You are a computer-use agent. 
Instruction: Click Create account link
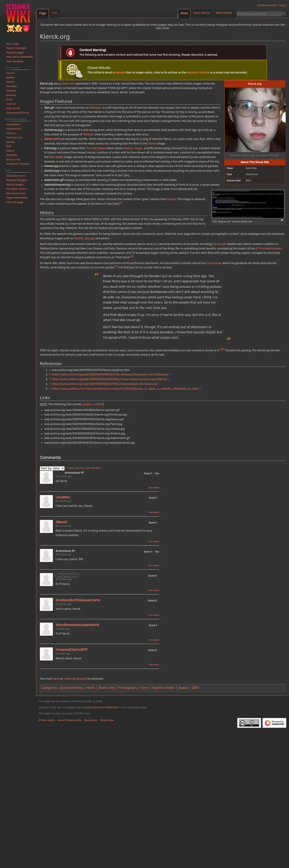267,5
